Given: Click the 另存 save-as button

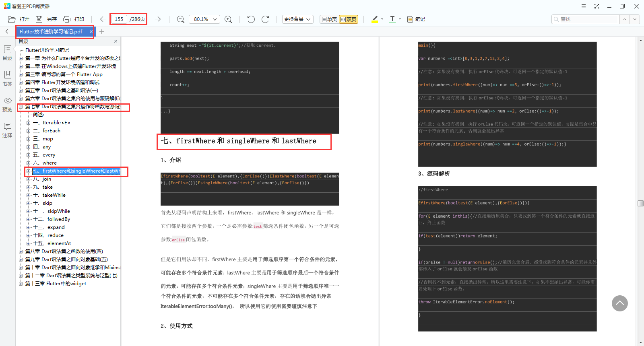Looking at the screenshot, I should point(46,19).
